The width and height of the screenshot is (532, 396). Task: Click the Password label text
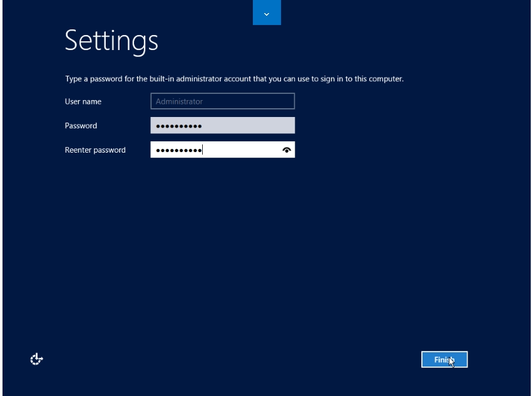tap(81, 126)
